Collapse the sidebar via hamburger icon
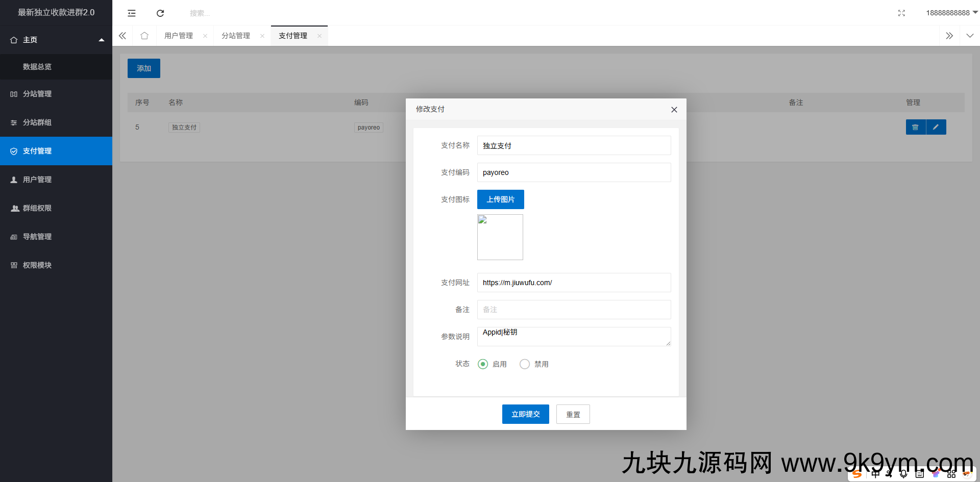This screenshot has width=980, height=482. (x=131, y=13)
